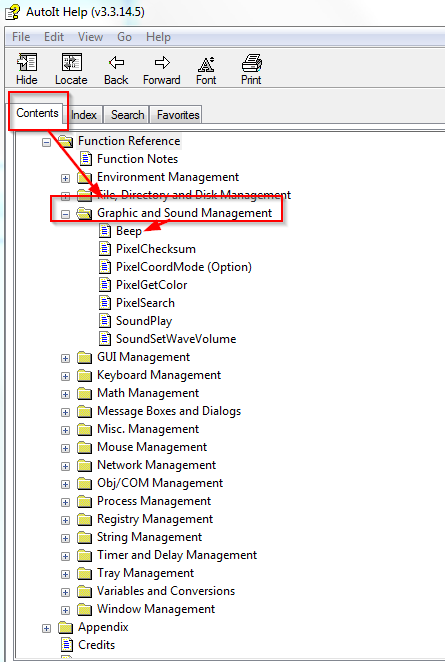Screen dimensions: 445x662
Task: Click the Window Management folder icon
Action: point(84,609)
